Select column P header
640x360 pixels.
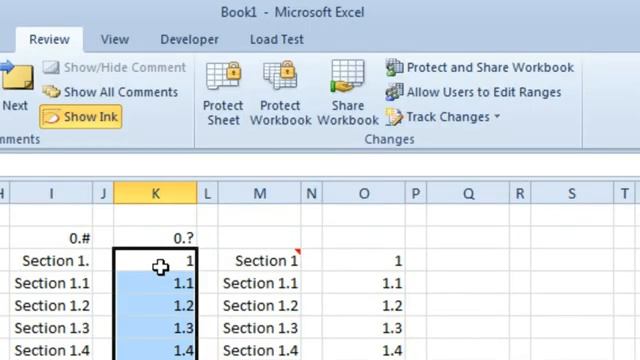[x=416, y=193]
